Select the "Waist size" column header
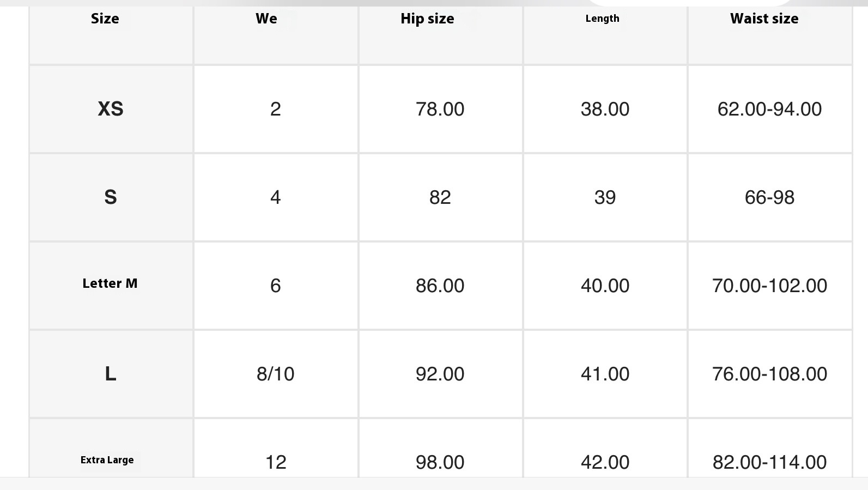This screenshot has height=490, width=868. [x=764, y=19]
